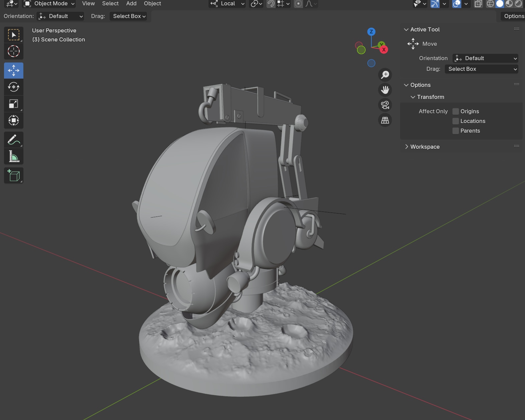The width and height of the screenshot is (525, 420).
Task: Open pivot point dropdown
Action: pyautogui.click(x=256, y=4)
